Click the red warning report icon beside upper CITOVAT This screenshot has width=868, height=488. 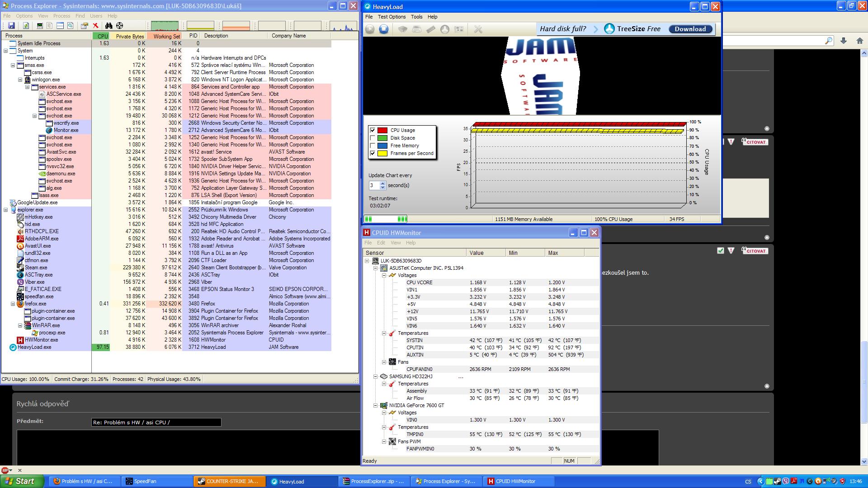731,141
